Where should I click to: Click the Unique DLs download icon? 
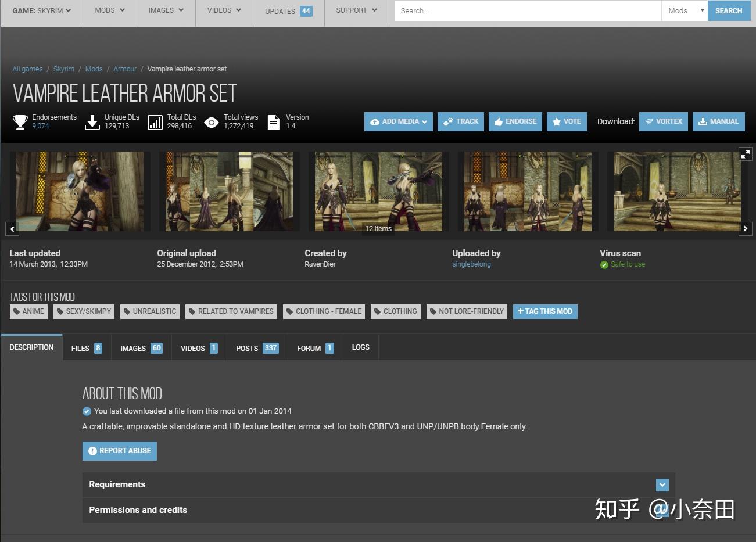pyautogui.click(x=92, y=122)
